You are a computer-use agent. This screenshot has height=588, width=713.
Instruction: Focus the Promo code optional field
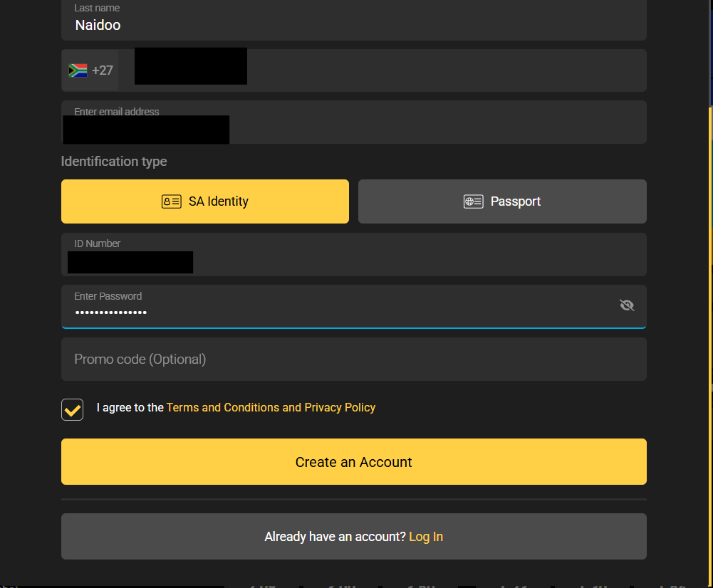354,359
